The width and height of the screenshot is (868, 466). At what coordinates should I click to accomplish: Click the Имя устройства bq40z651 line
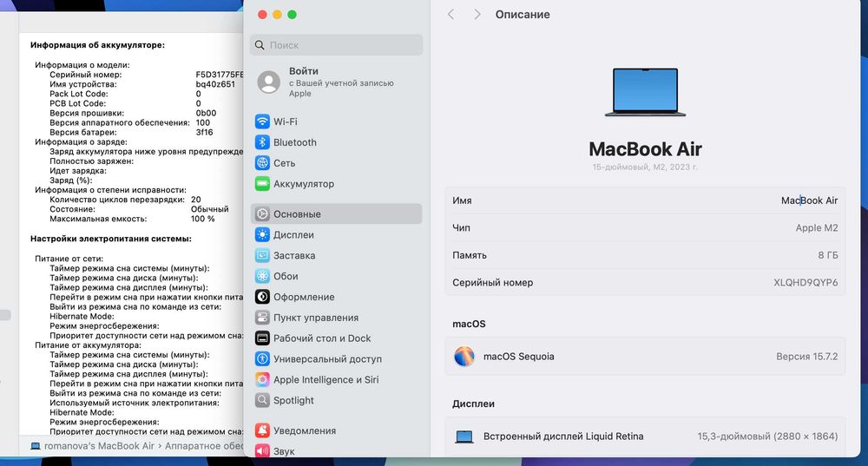point(142,84)
